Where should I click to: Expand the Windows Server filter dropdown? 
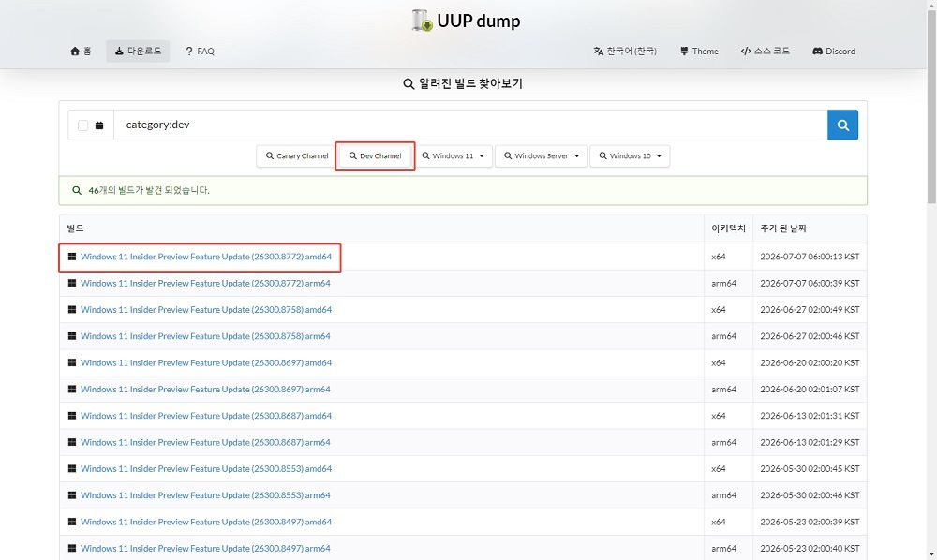point(542,155)
